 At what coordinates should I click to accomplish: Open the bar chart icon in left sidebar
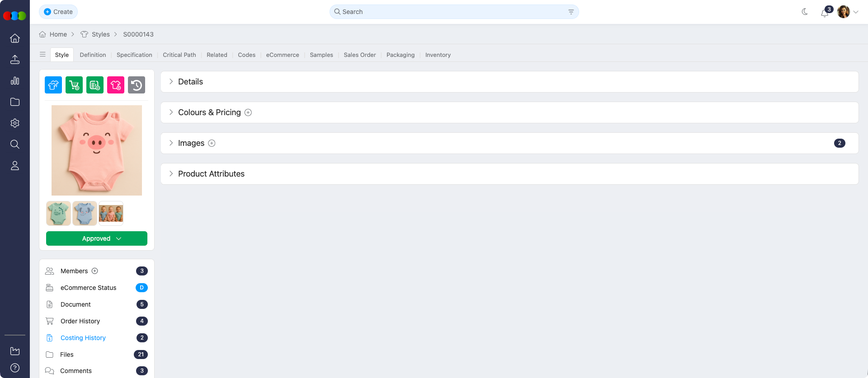[x=15, y=81]
